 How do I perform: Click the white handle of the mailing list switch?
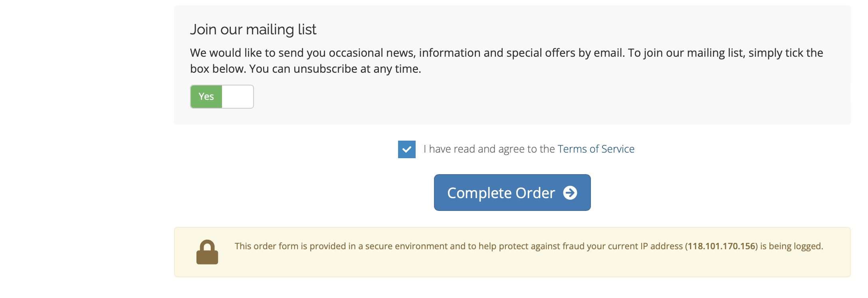pos(238,97)
